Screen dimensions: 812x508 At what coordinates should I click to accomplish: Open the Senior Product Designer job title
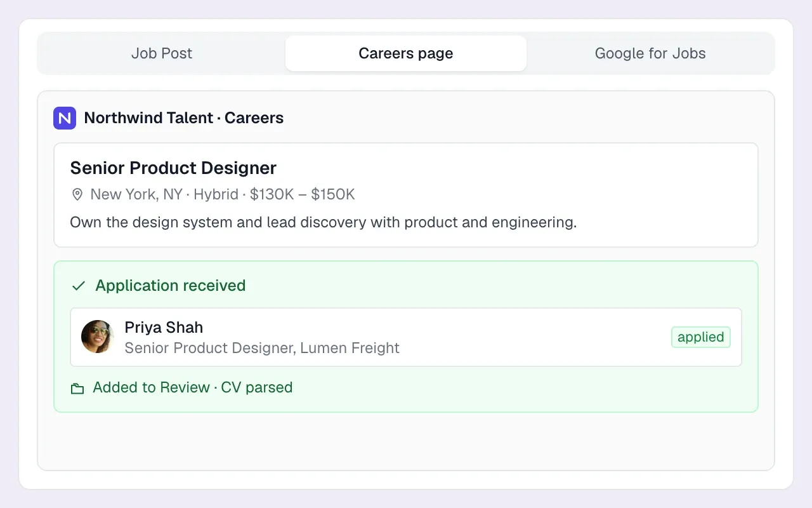coord(173,168)
